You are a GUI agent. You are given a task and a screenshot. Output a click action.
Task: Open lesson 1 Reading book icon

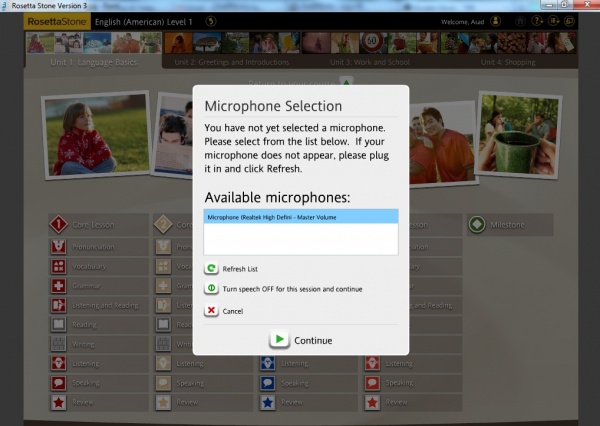click(x=59, y=324)
